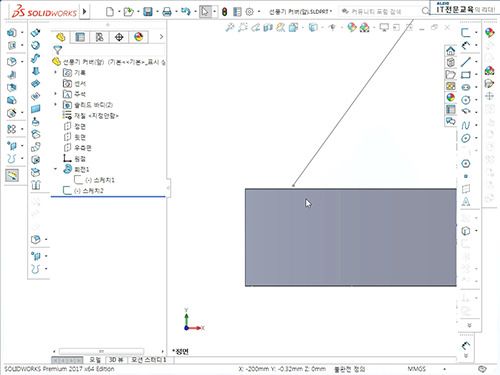Viewport: 500px width, 375px height.
Task: Select the Line sketch tool
Action: [466, 61]
